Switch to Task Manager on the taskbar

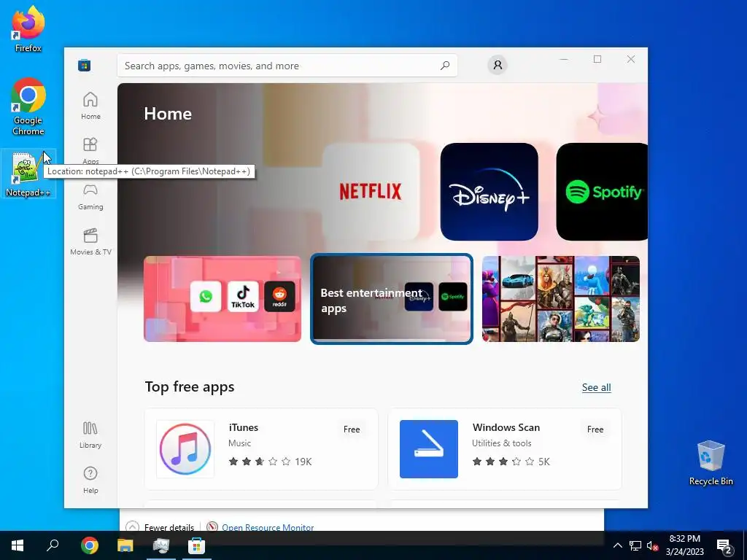[161, 545]
